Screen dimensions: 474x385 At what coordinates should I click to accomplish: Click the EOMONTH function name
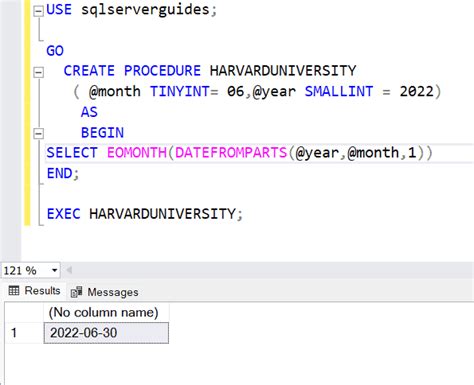click(x=137, y=153)
